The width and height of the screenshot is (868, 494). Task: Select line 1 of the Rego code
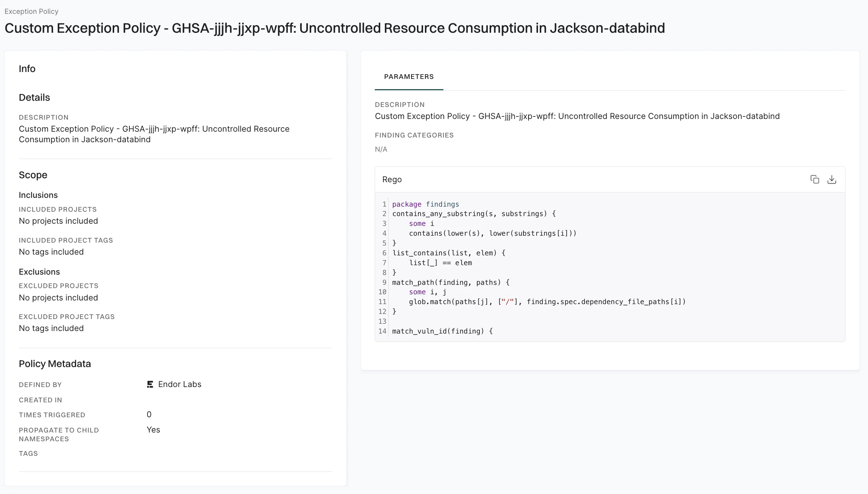point(425,204)
